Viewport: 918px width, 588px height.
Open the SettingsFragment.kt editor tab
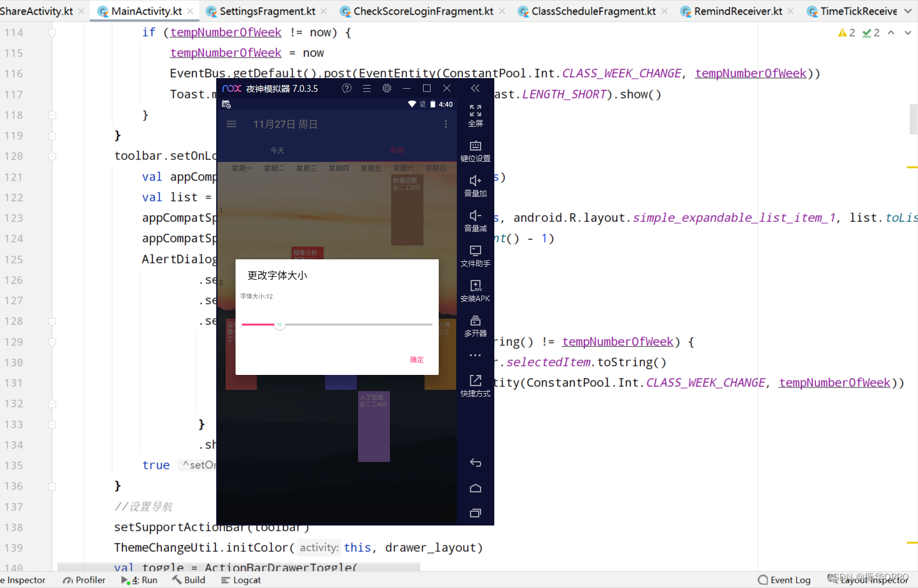pos(267,11)
